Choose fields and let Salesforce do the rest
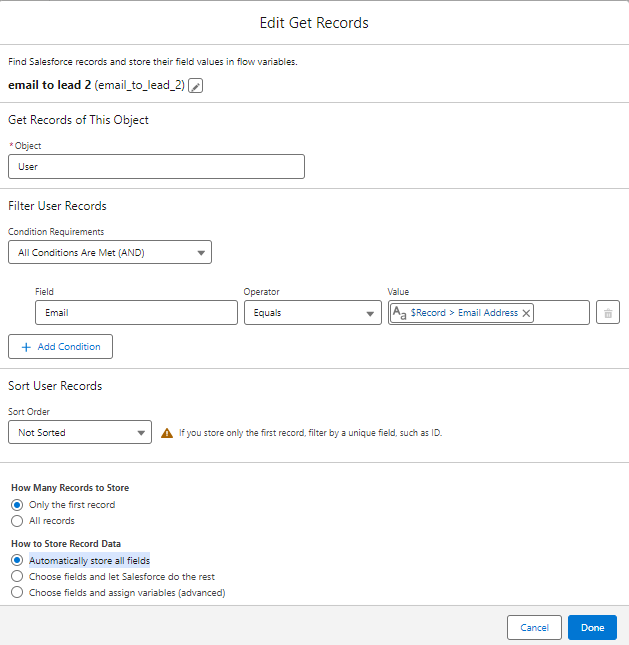This screenshot has height=645, width=629. [x=16, y=577]
